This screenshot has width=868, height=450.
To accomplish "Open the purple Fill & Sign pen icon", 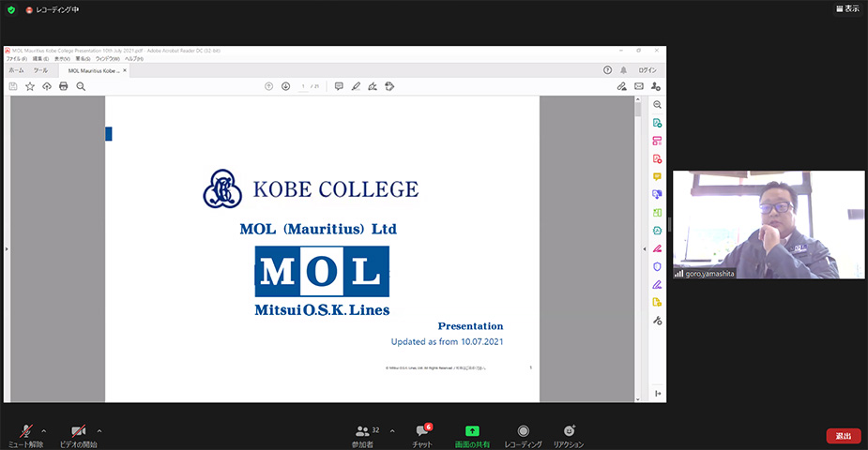I will (657, 285).
